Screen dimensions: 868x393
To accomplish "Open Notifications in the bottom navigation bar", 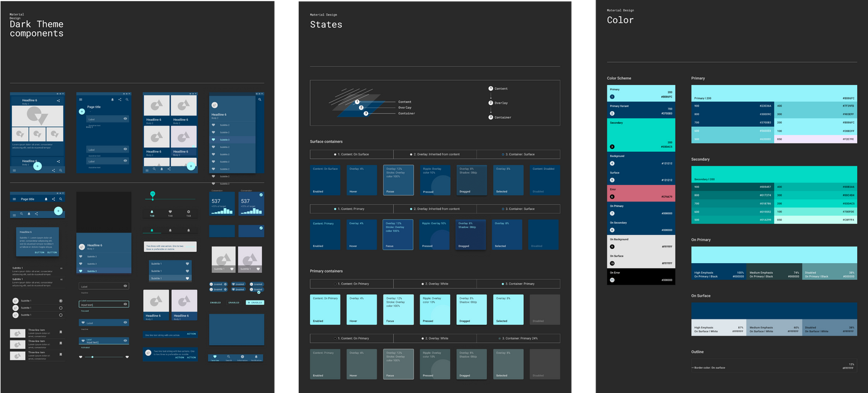I will [x=256, y=357].
